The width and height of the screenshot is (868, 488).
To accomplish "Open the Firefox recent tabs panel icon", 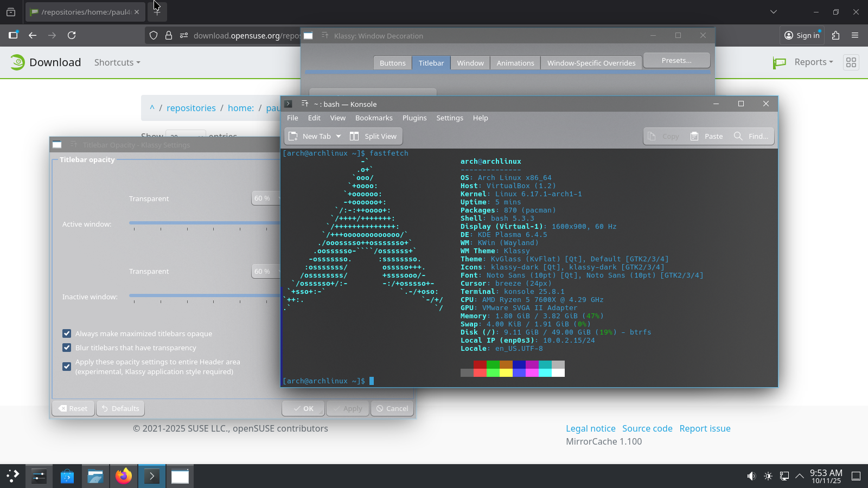I will 11,12.
